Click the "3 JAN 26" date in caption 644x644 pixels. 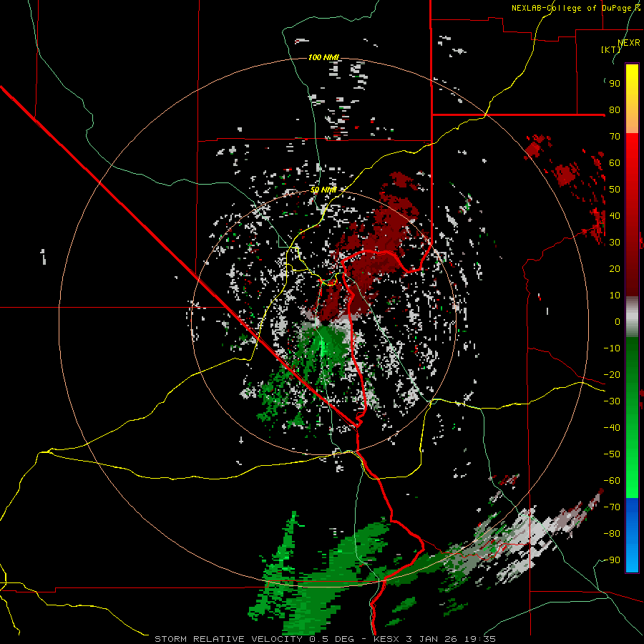[x=431, y=639]
